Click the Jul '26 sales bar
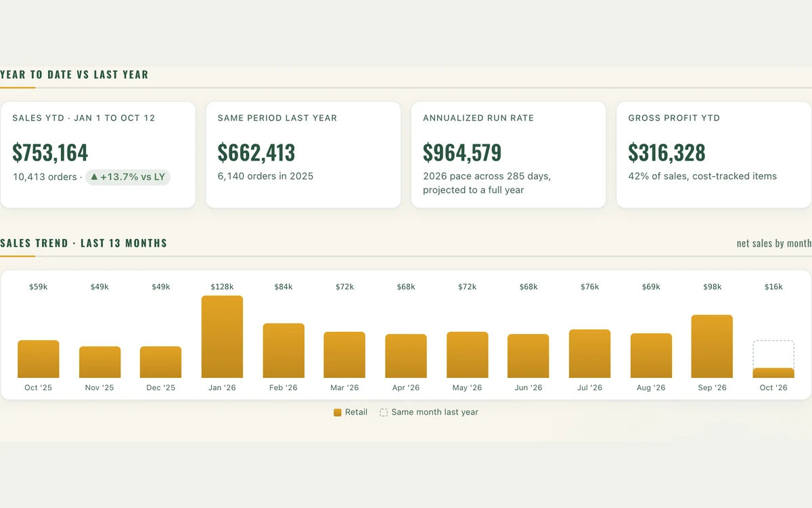 pyautogui.click(x=589, y=354)
